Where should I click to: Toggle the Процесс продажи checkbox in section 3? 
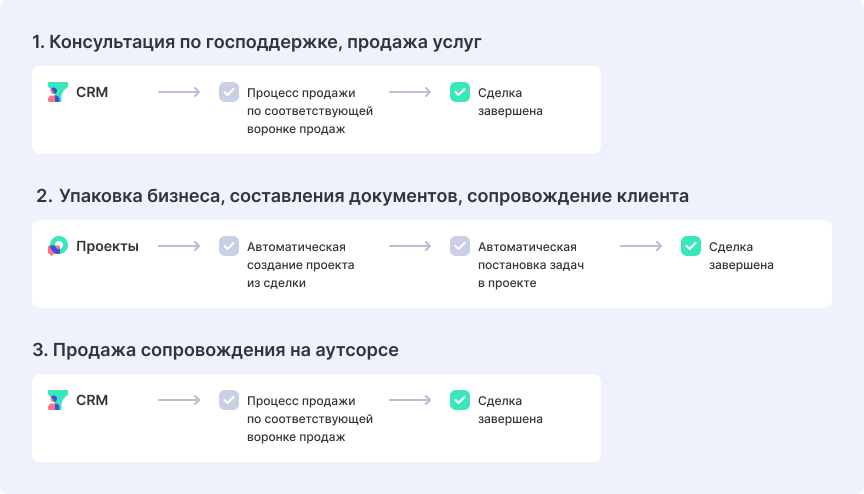pos(229,401)
